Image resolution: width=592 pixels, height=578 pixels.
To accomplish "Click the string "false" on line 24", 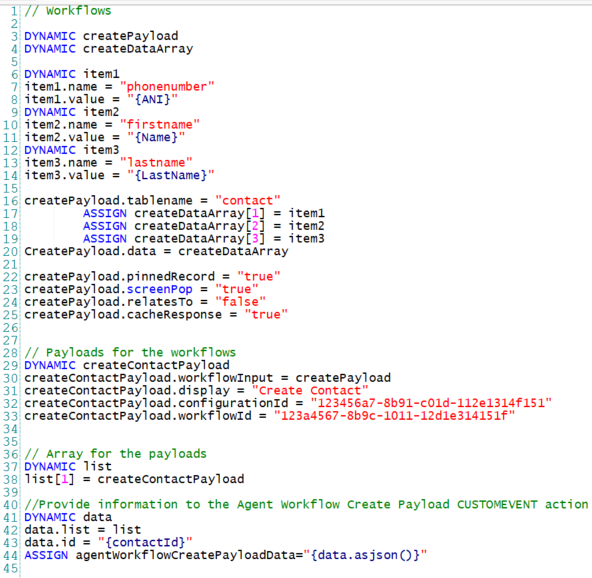I will (240, 302).
